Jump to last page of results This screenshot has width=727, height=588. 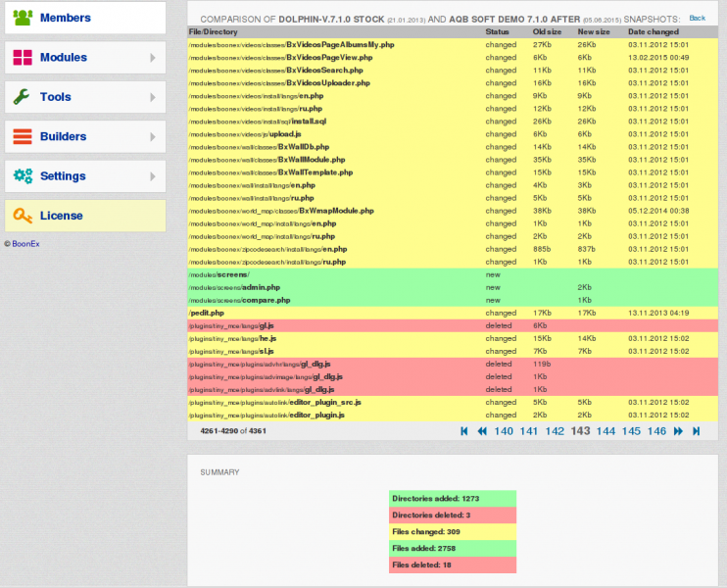click(697, 430)
